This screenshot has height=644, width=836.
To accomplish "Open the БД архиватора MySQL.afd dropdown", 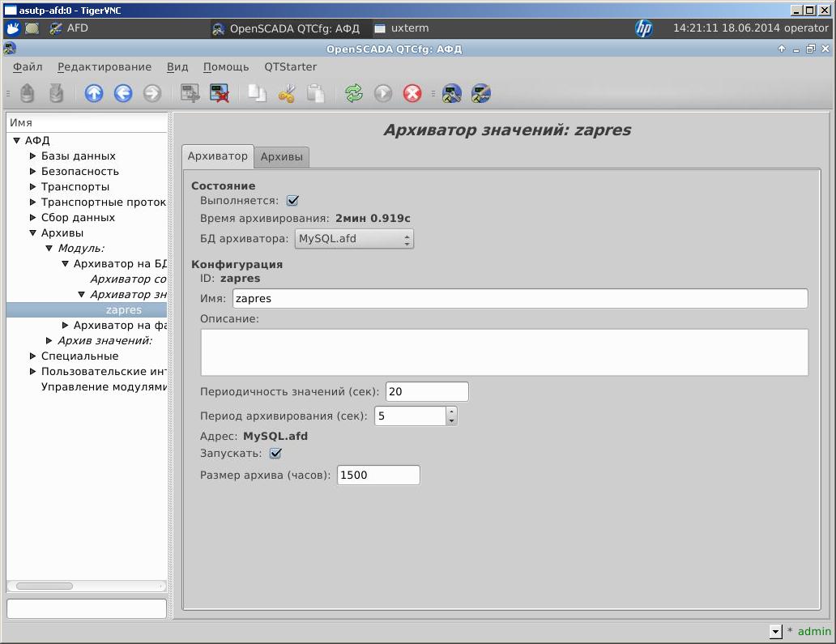I will coord(354,239).
